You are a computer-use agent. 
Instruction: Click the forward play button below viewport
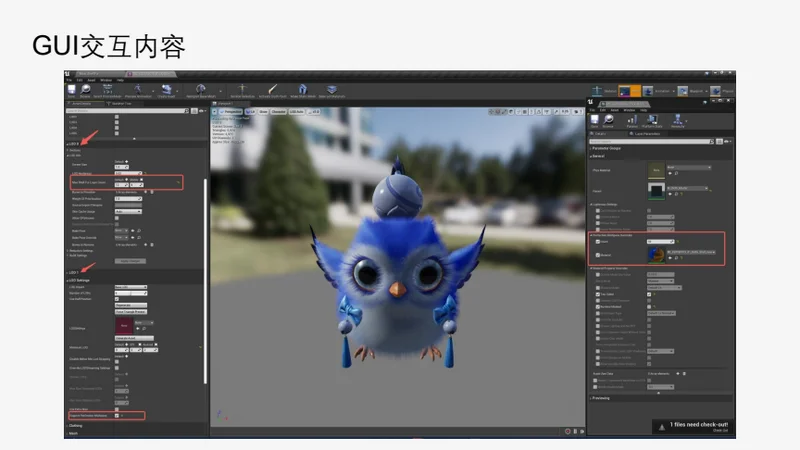[582, 432]
